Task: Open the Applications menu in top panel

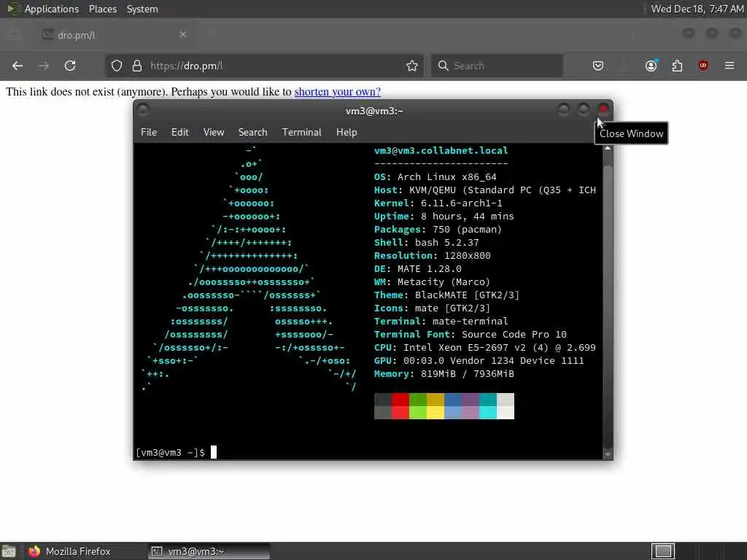Action: click(x=52, y=9)
